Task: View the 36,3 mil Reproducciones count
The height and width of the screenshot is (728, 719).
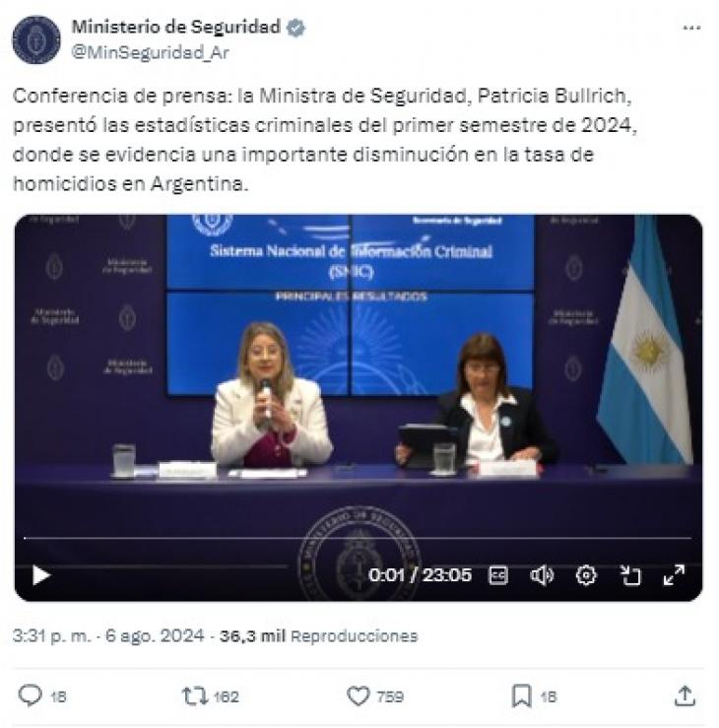Action: 319,635
